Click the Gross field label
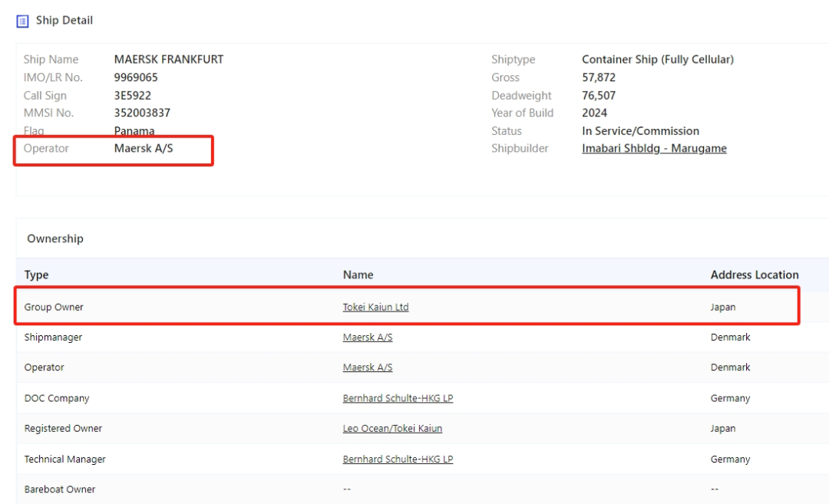The image size is (829, 504). click(x=505, y=77)
